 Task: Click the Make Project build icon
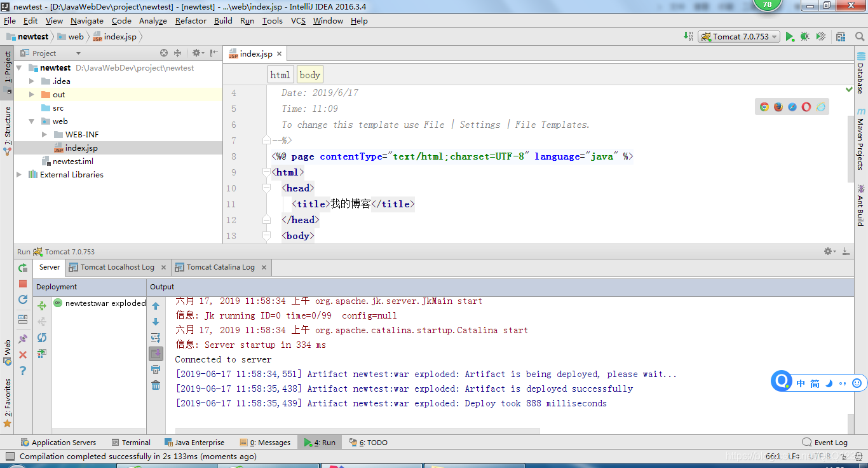[x=689, y=37]
